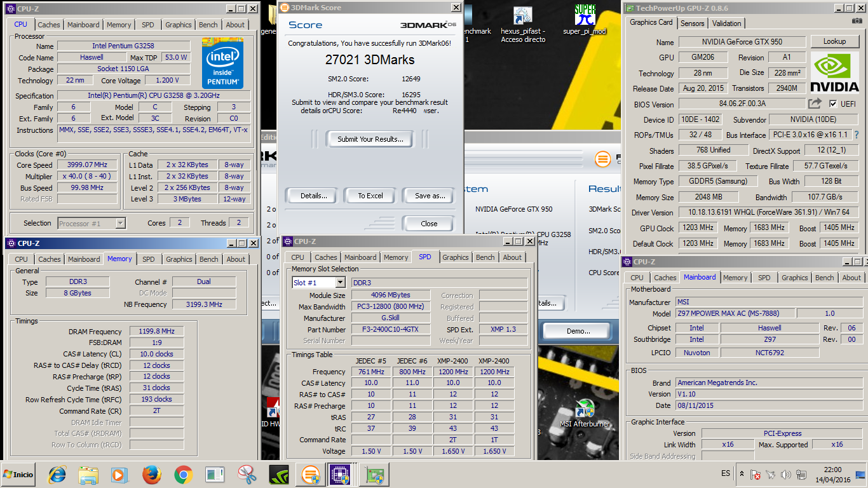Switch to Validation tab in GPU-Z

pyautogui.click(x=726, y=23)
